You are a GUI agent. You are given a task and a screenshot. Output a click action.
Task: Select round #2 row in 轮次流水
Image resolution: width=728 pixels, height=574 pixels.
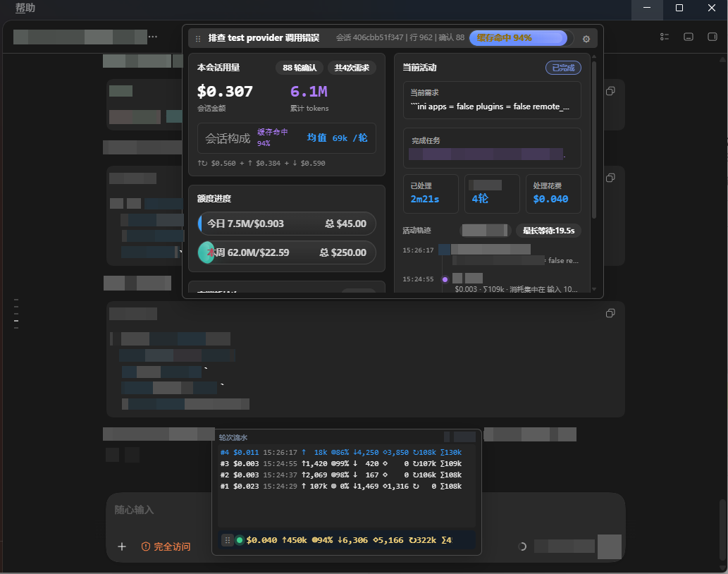pos(341,475)
